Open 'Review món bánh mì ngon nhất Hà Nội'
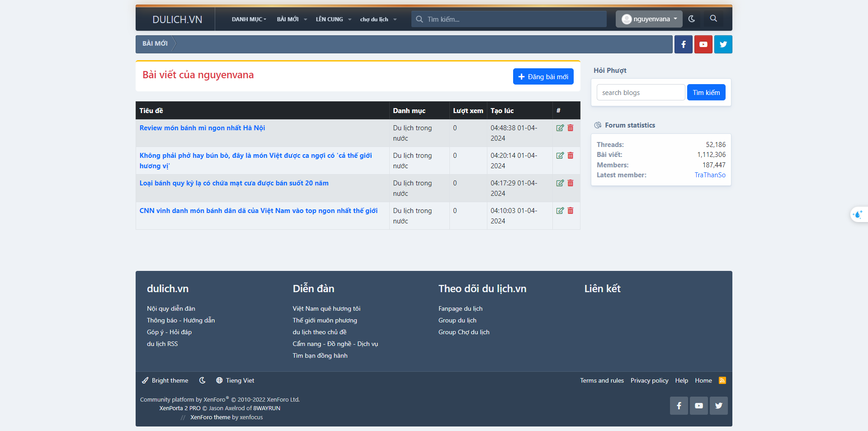Screen dimensions: 868x431 [x=202, y=128]
